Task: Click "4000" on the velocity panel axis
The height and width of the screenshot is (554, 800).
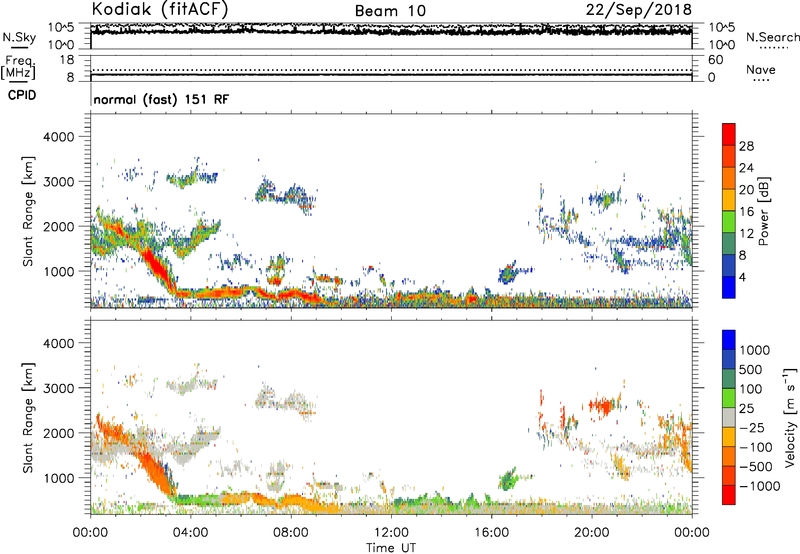Action: pyautogui.click(x=59, y=343)
